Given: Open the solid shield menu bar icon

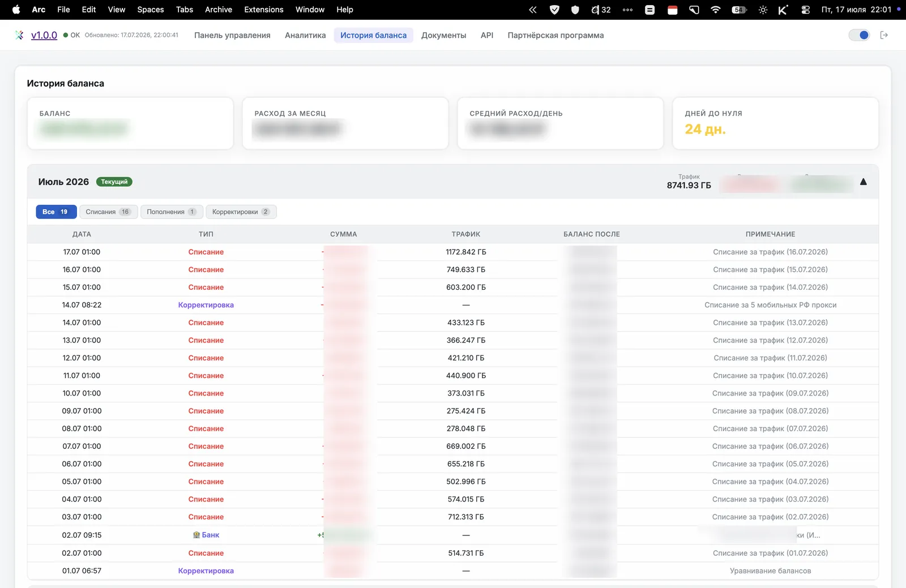Looking at the screenshot, I should pyautogui.click(x=575, y=10).
